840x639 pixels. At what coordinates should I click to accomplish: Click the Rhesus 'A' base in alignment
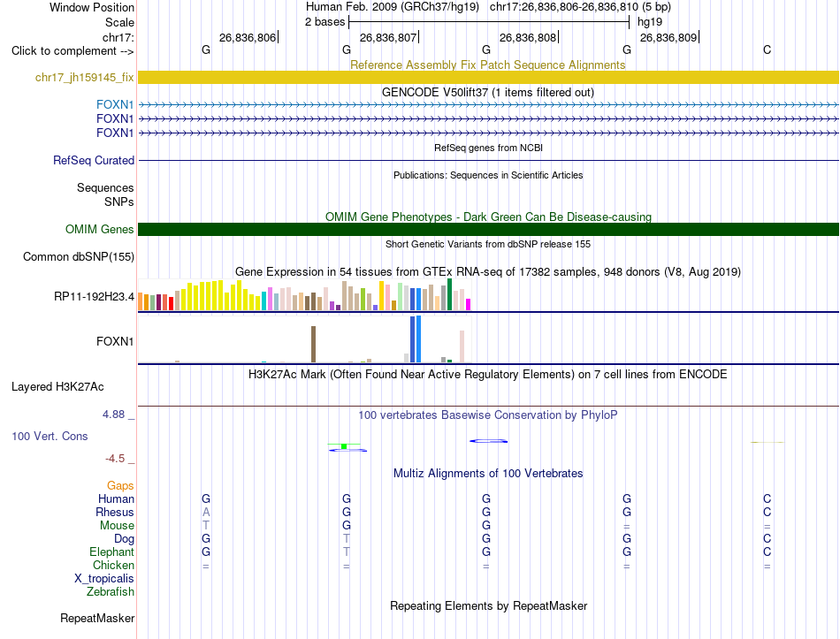pyautogui.click(x=206, y=512)
